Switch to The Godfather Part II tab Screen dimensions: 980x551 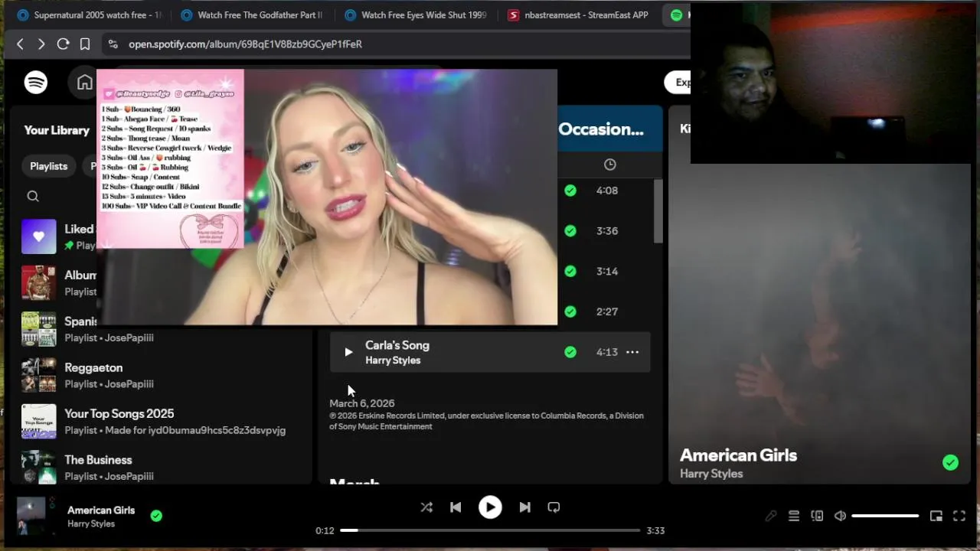(x=253, y=15)
